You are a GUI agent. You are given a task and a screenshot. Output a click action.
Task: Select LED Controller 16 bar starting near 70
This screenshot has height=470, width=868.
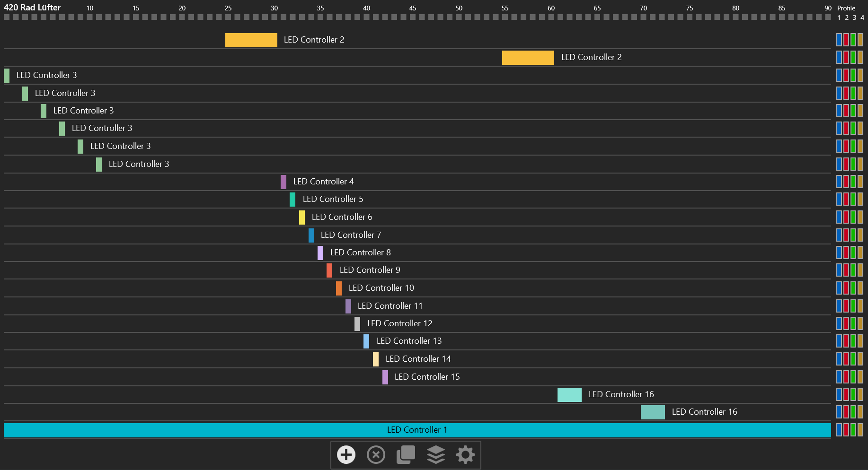(653, 412)
